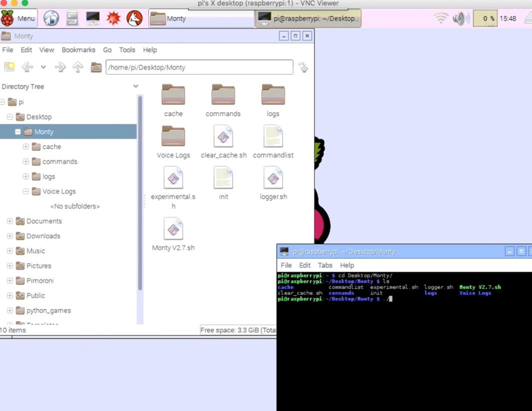532x411 pixels.
Task: Open File menu in Monty window
Action: coord(8,50)
